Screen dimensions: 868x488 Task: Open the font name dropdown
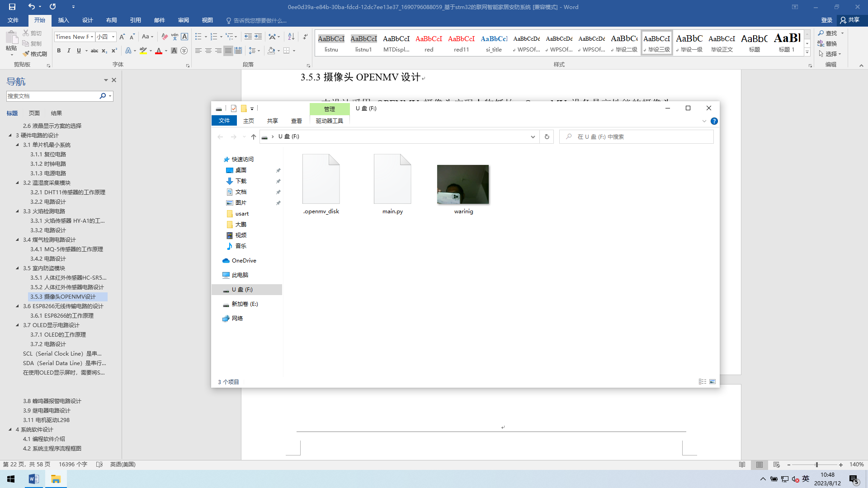pyautogui.click(x=92, y=37)
